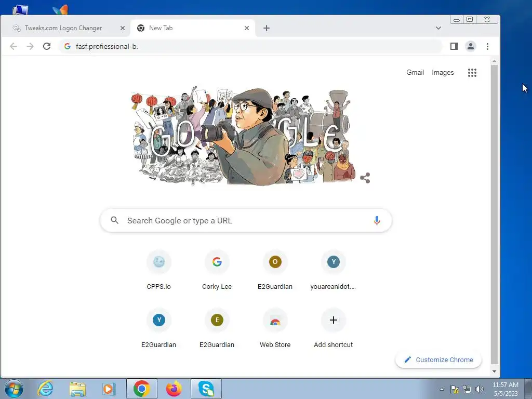Focus the Search Google or type a URL box

point(246,220)
